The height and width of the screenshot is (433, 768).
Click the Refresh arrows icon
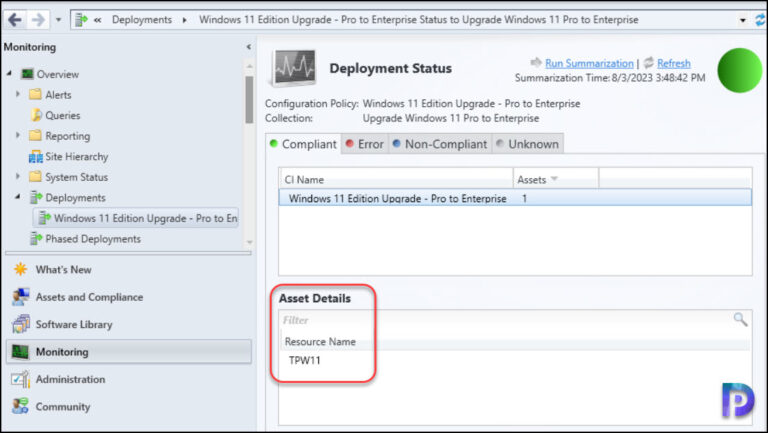pos(648,62)
